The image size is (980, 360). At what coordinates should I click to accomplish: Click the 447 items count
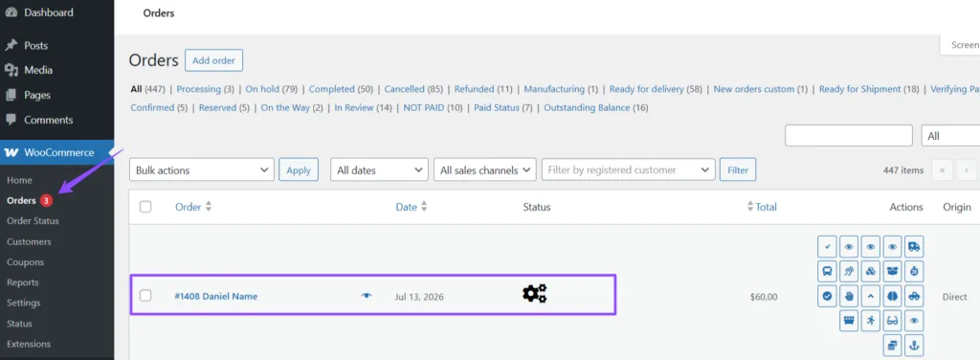point(903,170)
